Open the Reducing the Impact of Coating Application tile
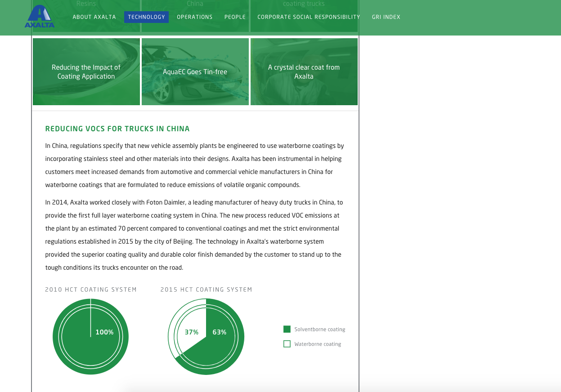This screenshot has height=392, width=561. click(86, 72)
